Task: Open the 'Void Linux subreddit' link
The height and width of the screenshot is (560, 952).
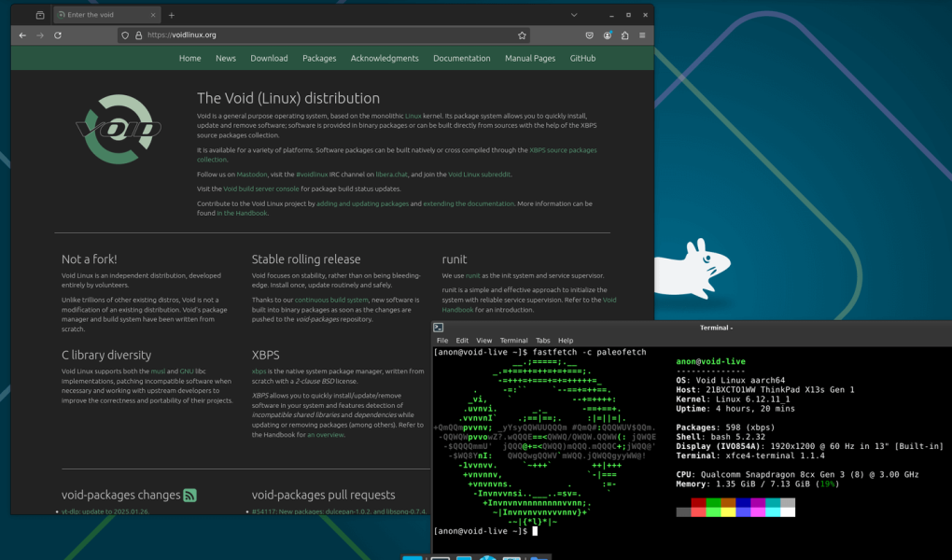Action: coord(479,175)
